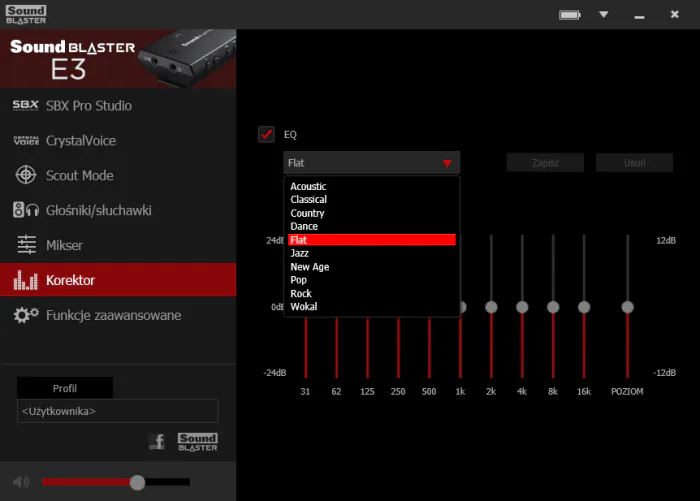Viewport: 700px width, 501px height.
Task: Click the Usuń button
Action: (634, 163)
